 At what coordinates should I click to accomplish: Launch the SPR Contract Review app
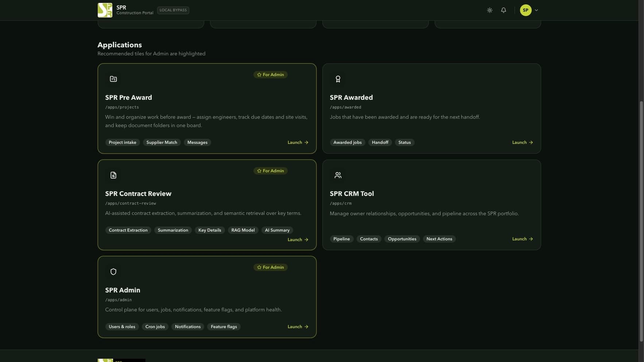pyautogui.click(x=298, y=240)
